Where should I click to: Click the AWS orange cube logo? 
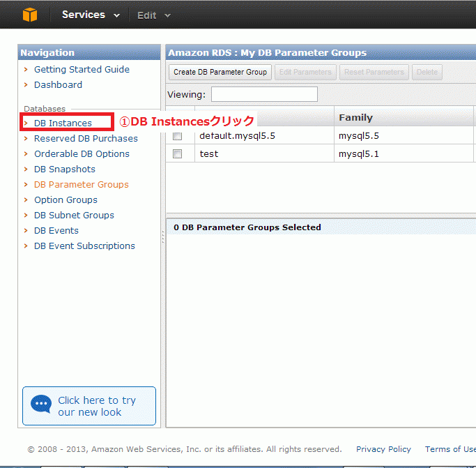click(30, 15)
